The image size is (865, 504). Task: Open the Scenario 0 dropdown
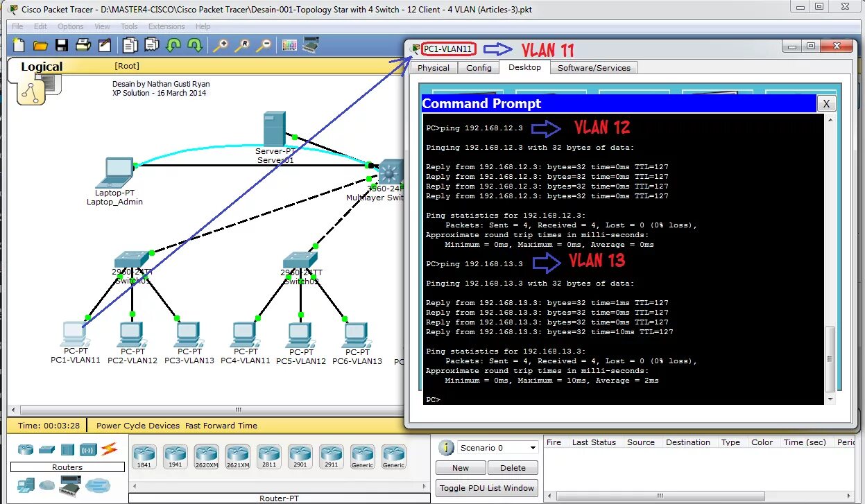click(x=497, y=448)
